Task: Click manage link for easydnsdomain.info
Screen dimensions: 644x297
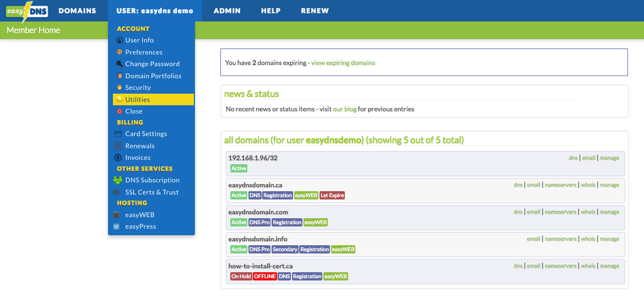Action: [609, 239]
